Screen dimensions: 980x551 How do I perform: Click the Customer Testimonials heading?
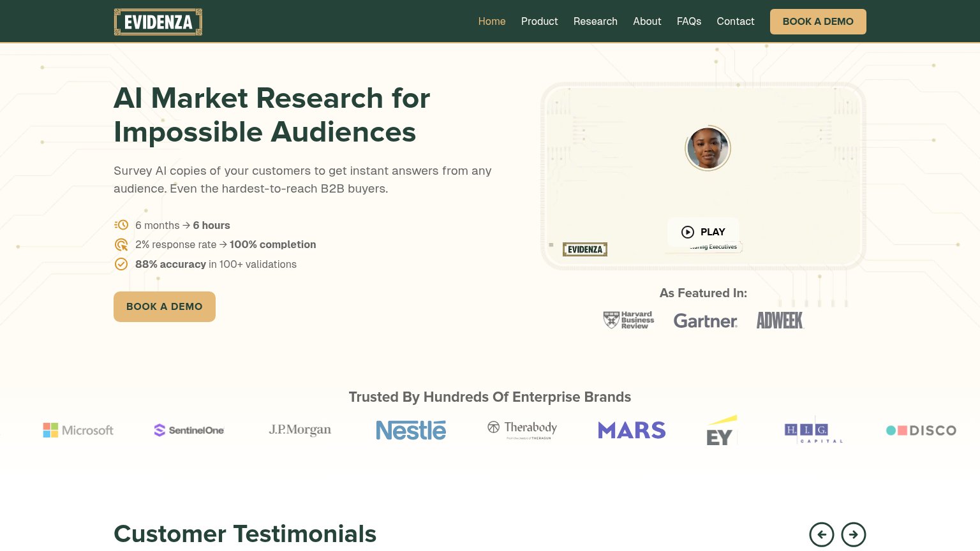click(245, 534)
